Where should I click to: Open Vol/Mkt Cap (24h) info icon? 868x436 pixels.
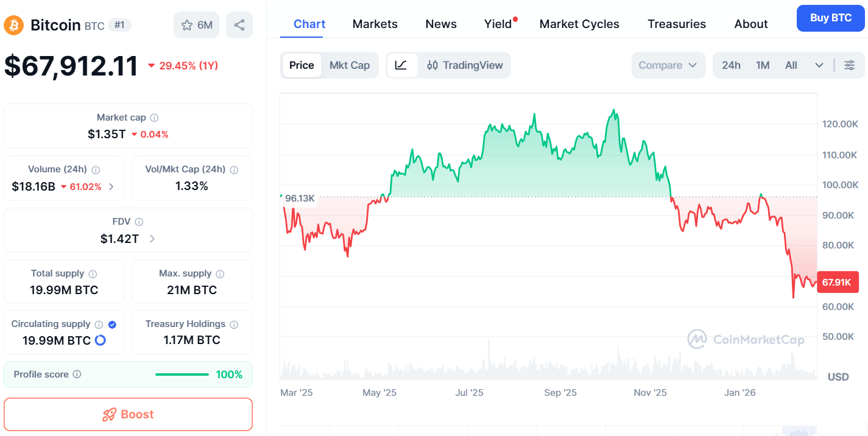click(234, 170)
